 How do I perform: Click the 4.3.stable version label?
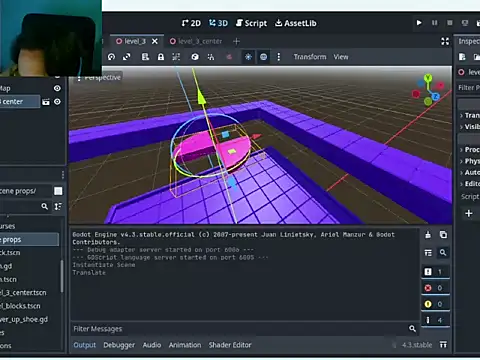pyautogui.click(x=417, y=345)
